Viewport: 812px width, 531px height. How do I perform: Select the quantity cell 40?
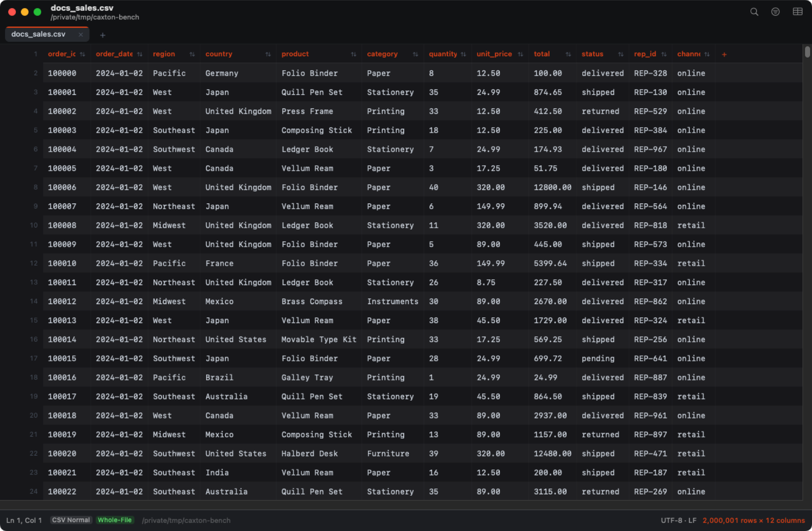tap(448, 187)
